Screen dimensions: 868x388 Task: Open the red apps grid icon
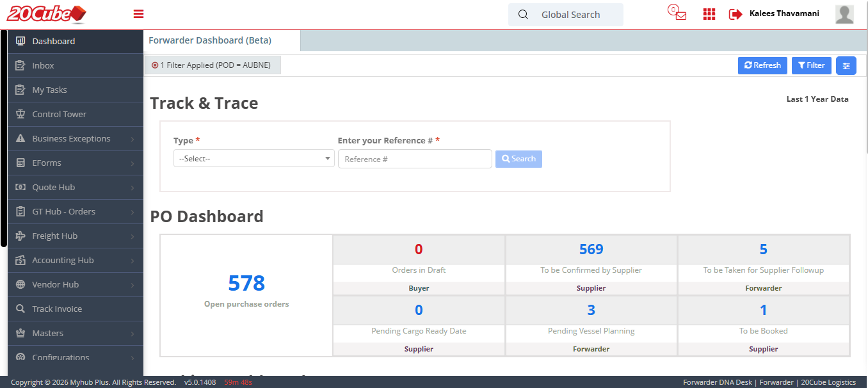[709, 13]
